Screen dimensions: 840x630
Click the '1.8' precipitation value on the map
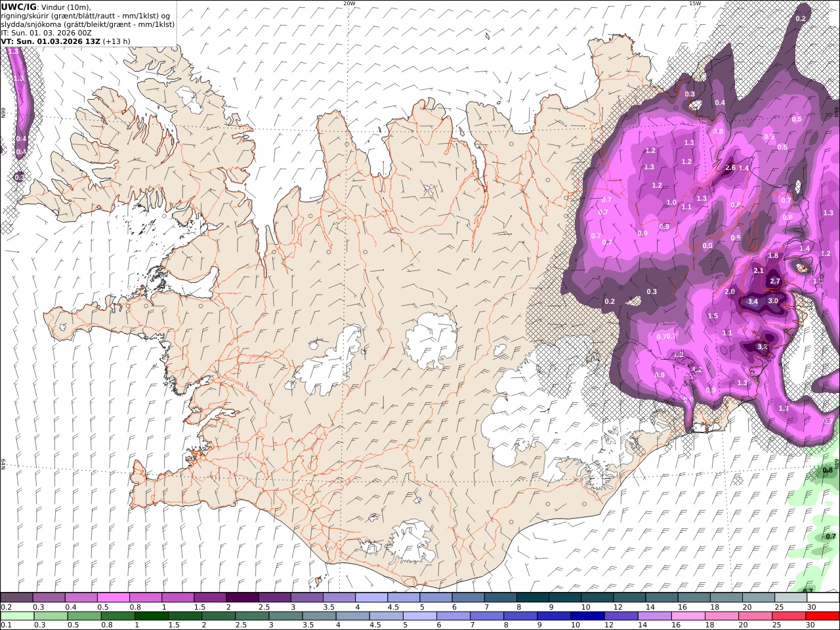pyautogui.click(x=773, y=256)
